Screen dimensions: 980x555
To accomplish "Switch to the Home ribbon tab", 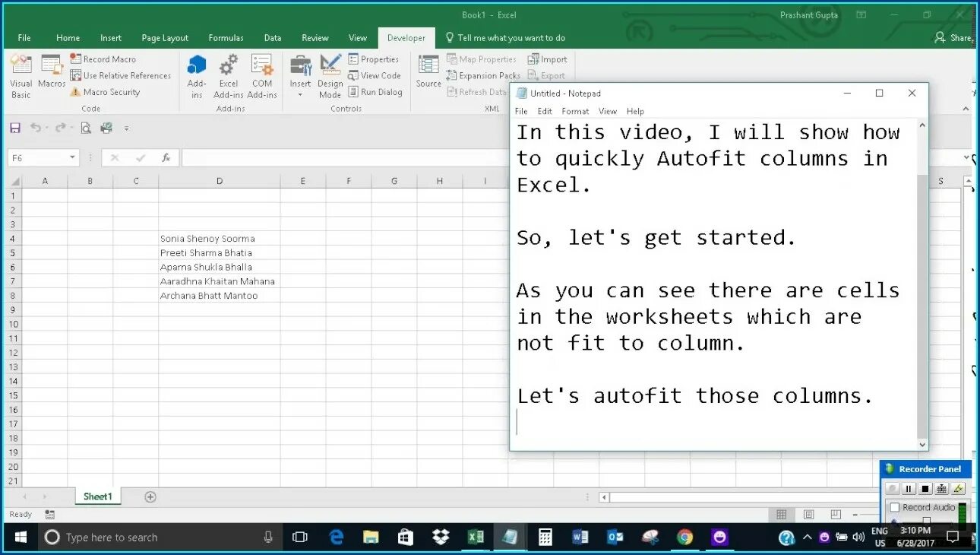I will pos(68,38).
